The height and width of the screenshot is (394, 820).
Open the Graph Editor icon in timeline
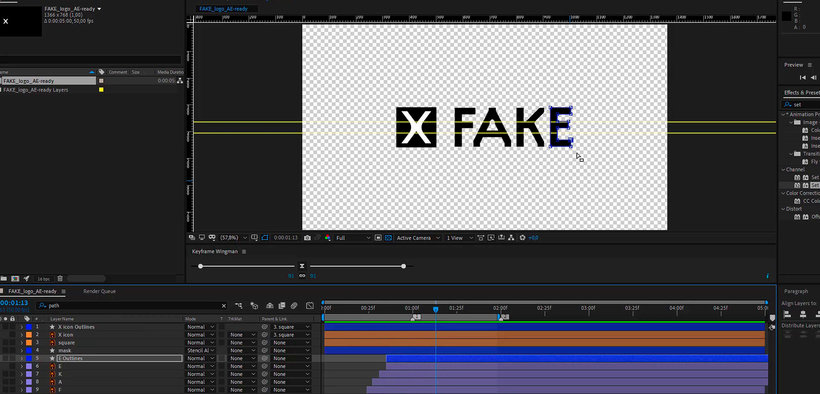click(x=310, y=306)
